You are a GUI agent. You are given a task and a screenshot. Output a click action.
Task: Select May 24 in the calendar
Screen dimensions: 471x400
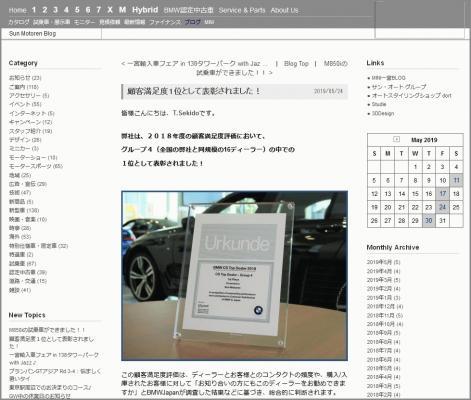pos(442,207)
